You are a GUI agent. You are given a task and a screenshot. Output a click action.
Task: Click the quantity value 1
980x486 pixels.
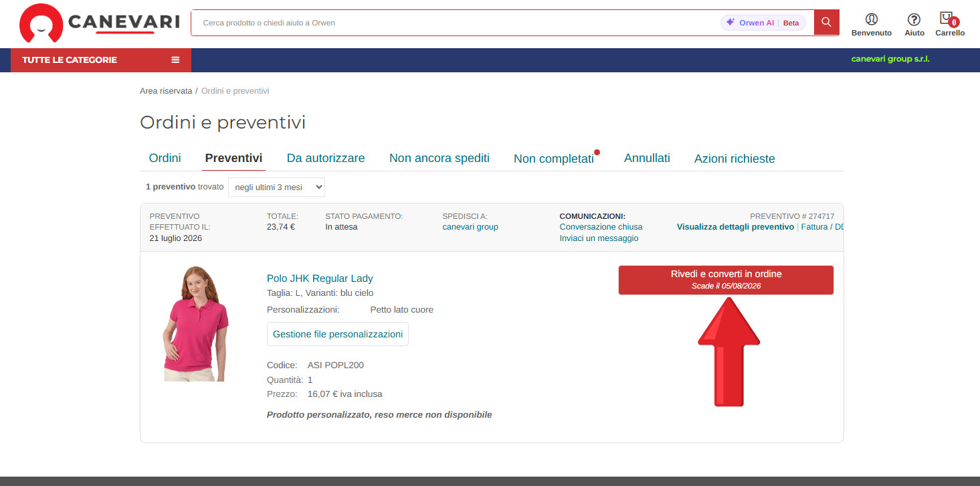(x=310, y=380)
